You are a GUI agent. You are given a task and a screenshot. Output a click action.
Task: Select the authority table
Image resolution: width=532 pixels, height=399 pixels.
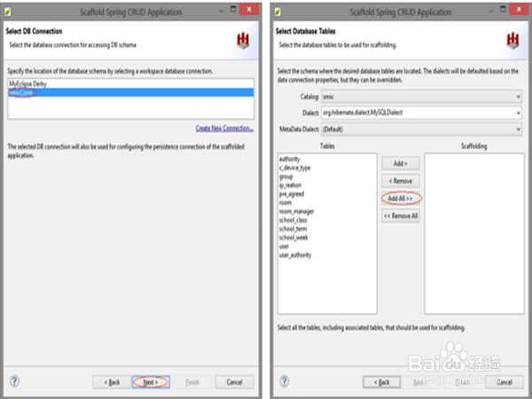[289, 159]
